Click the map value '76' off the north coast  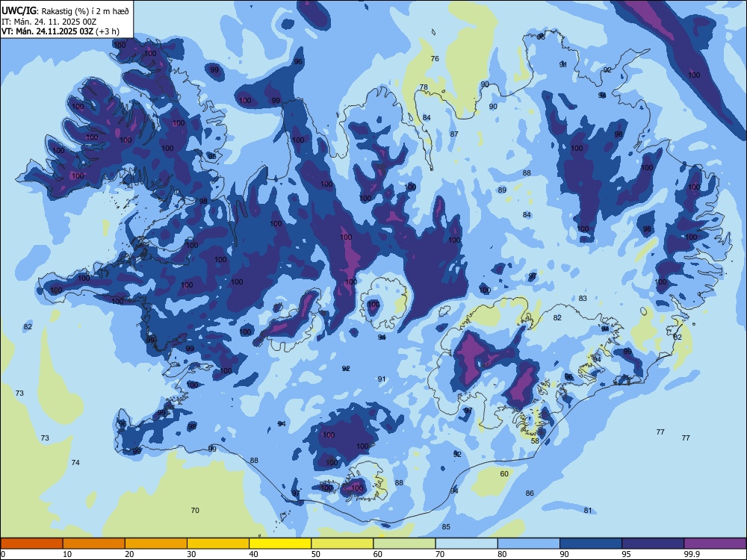(435, 58)
